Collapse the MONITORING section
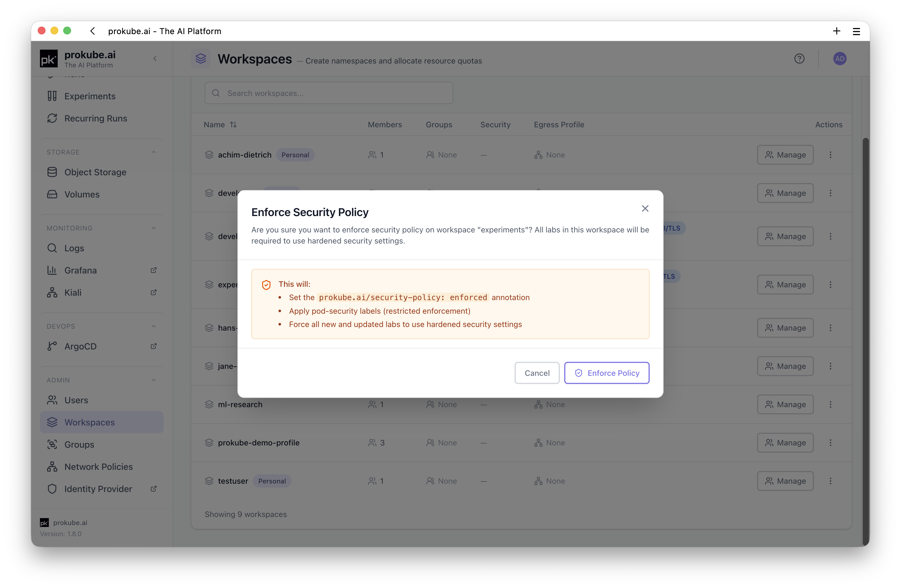Image resolution: width=901 pixels, height=588 pixels. coord(154,228)
